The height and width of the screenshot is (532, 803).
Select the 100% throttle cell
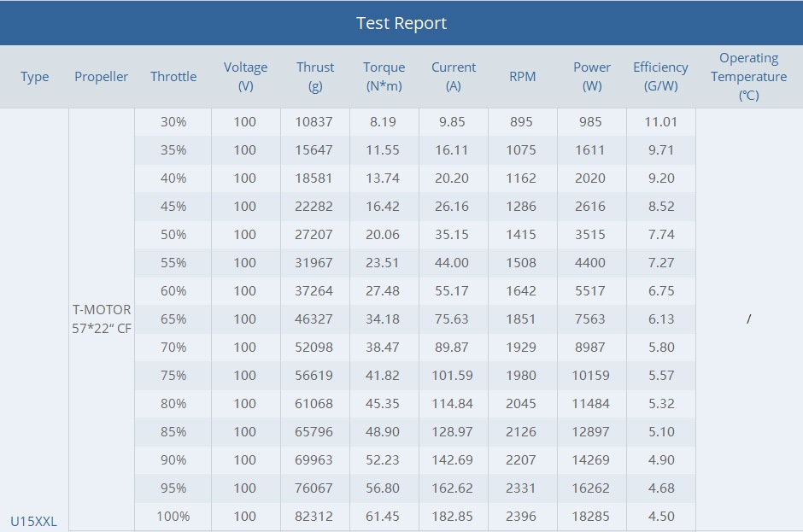pyautogui.click(x=173, y=517)
